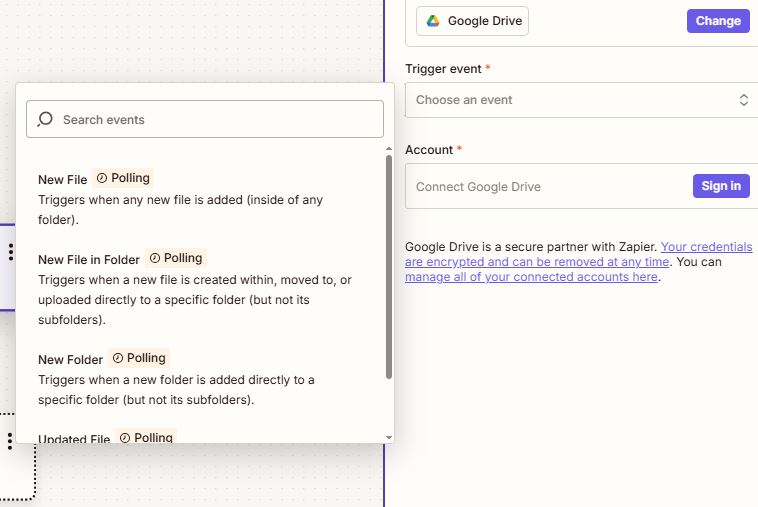
Task: Focus the Search events field
Action: pyautogui.click(x=205, y=119)
